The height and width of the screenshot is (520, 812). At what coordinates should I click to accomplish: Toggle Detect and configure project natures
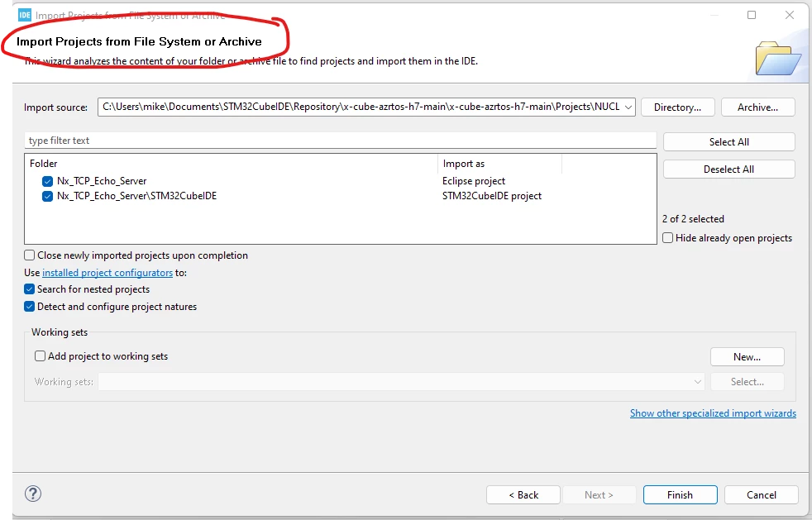tap(30, 307)
